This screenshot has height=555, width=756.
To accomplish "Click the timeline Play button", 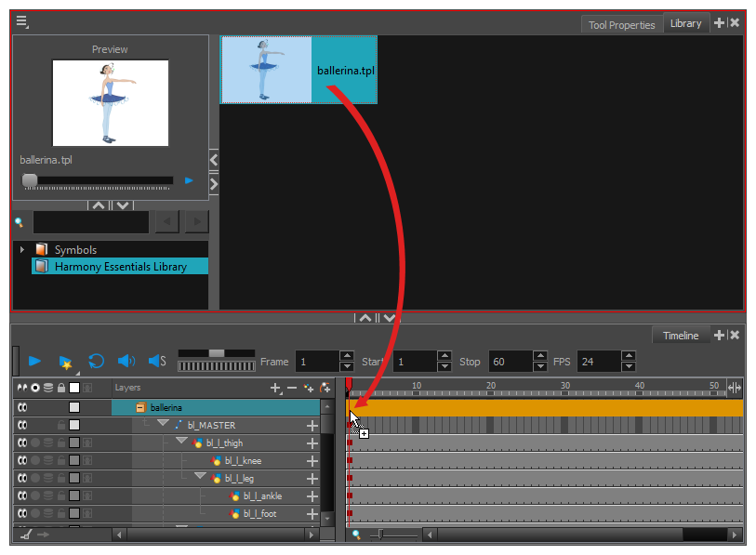I will point(34,361).
